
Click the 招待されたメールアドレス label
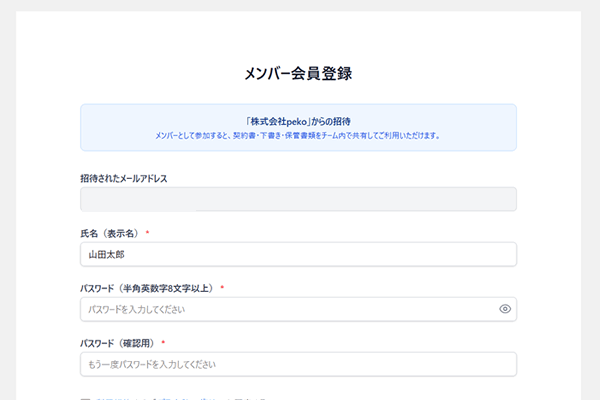[x=124, y=178]
